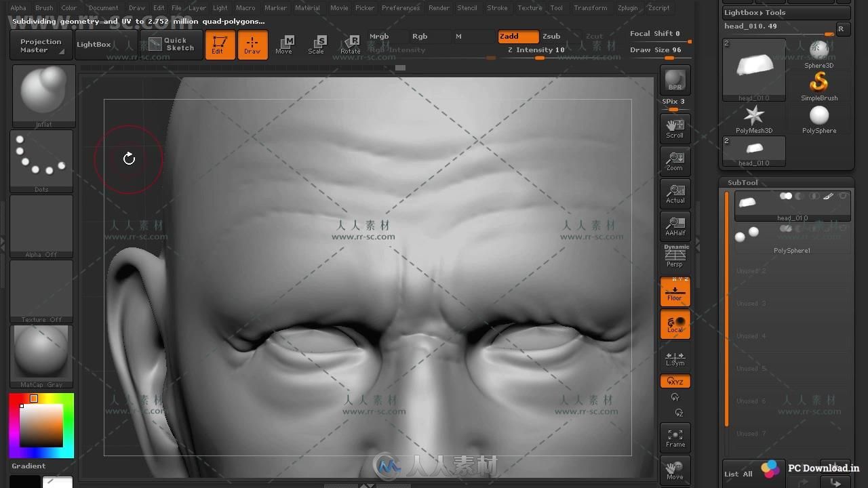The height and width of the screenshot is (488, 868).
Task: Open the Texture Off selector
Action: [41, 291]
